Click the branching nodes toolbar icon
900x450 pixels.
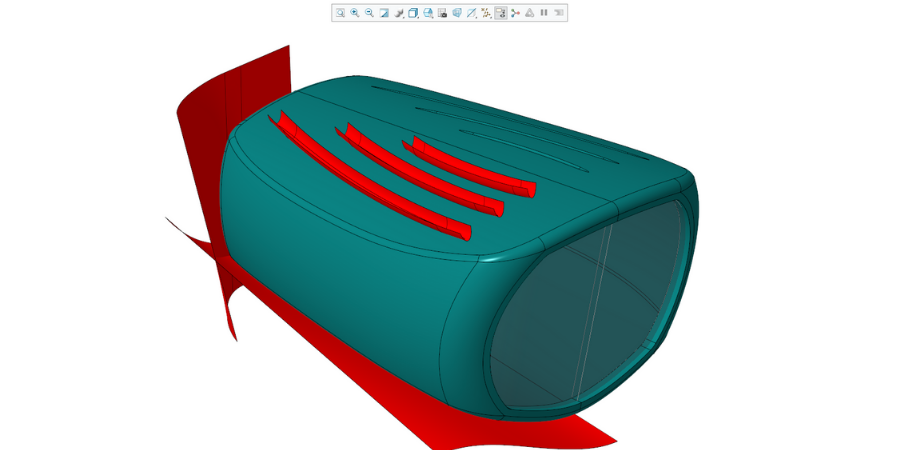515,13
